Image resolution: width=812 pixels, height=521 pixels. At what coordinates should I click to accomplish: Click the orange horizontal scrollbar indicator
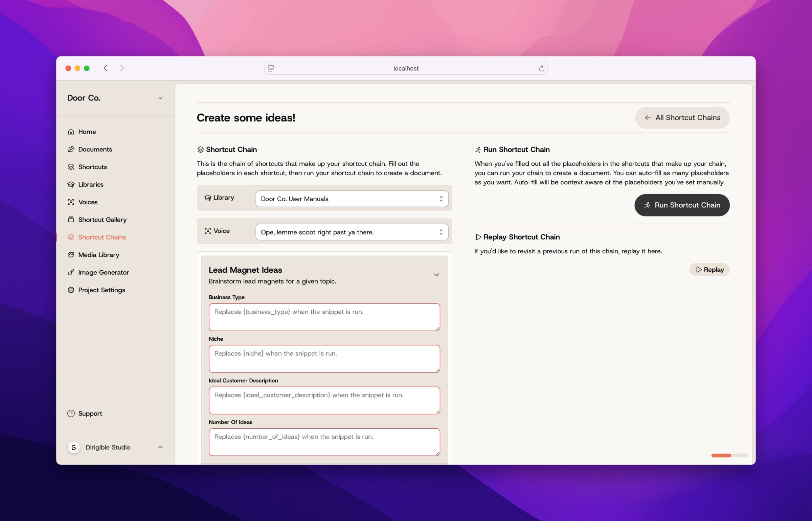[x=721, y=455]
